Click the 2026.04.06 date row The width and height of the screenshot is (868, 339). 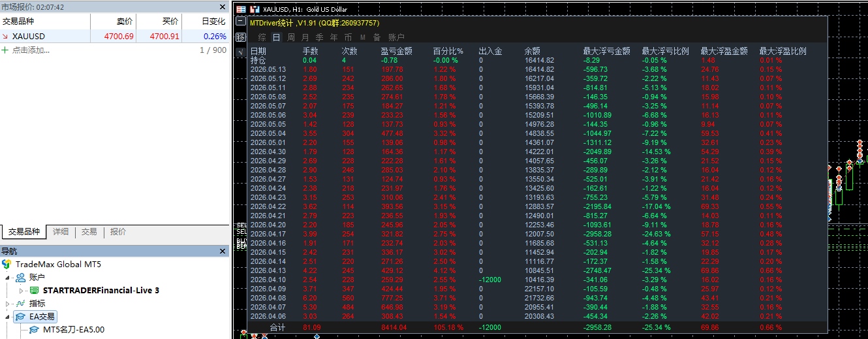click(x=268, y=316)
